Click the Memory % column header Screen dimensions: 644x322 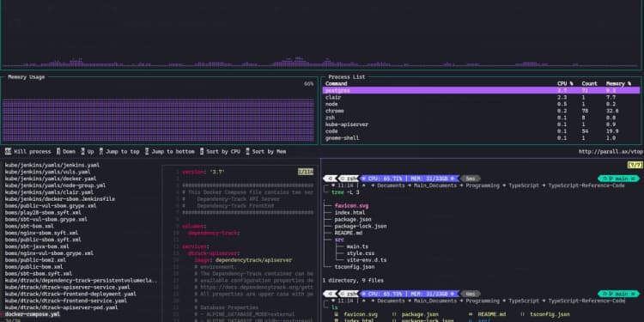618,84
